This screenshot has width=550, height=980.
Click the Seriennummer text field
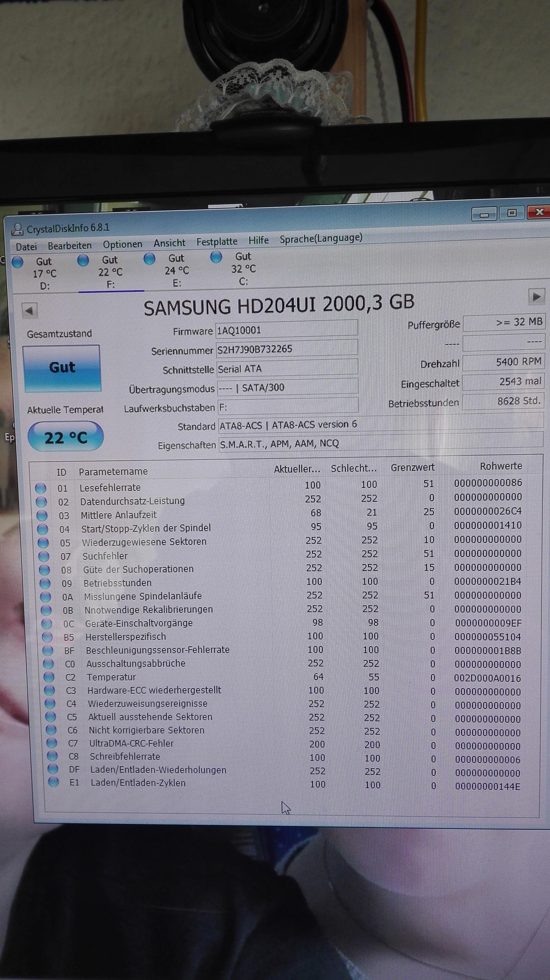[287, 349]
